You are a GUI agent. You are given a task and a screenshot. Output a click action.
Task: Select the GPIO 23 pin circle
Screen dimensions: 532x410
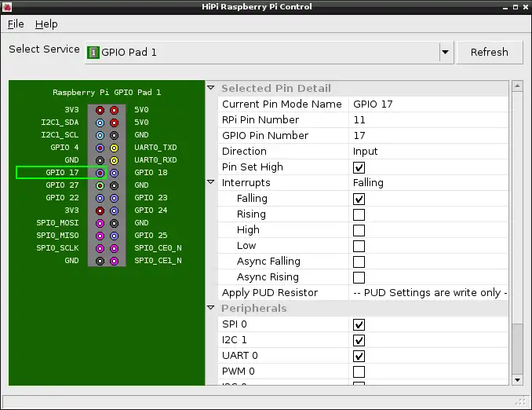[x=115, y=198]
